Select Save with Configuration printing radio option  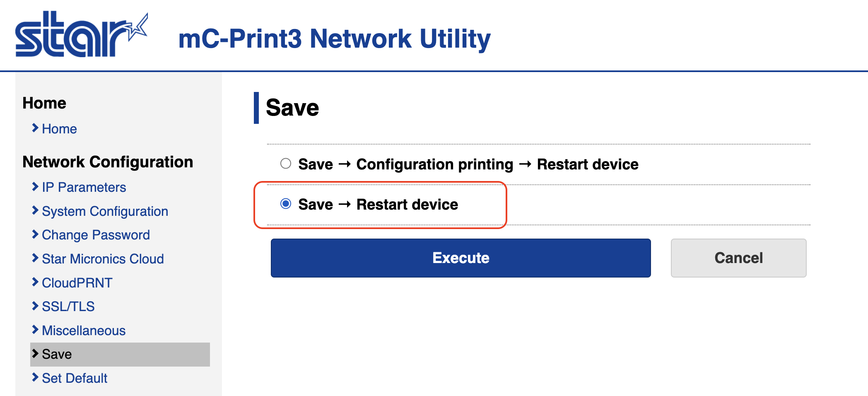(x=286, y=164)
